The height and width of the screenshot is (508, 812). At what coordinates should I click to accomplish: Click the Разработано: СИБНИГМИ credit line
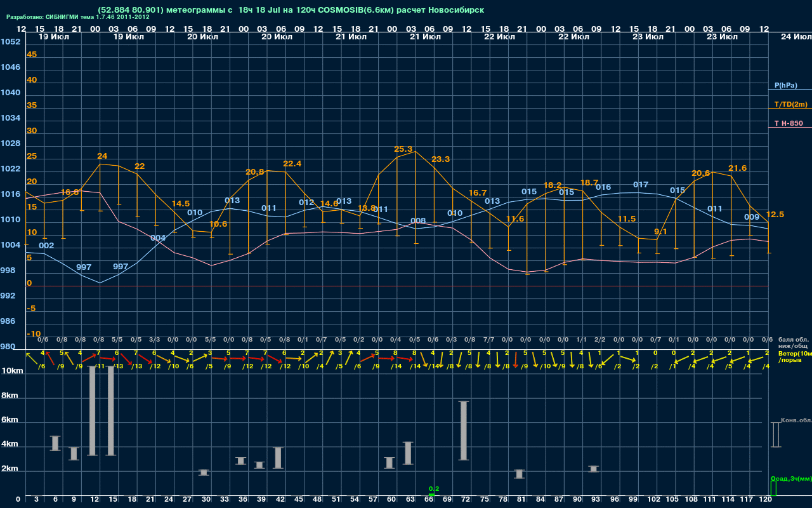coord(78,17)
